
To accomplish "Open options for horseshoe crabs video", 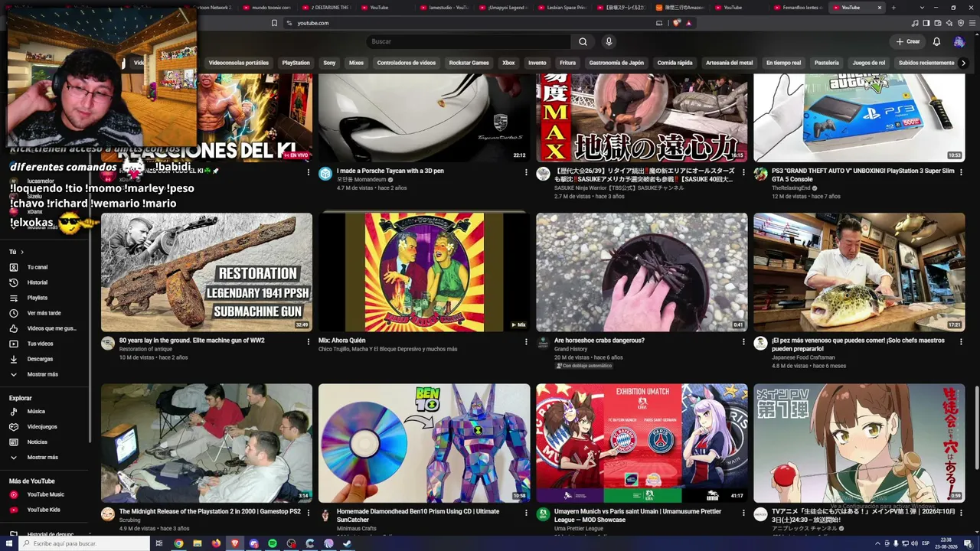I will [x=743, y=341].
